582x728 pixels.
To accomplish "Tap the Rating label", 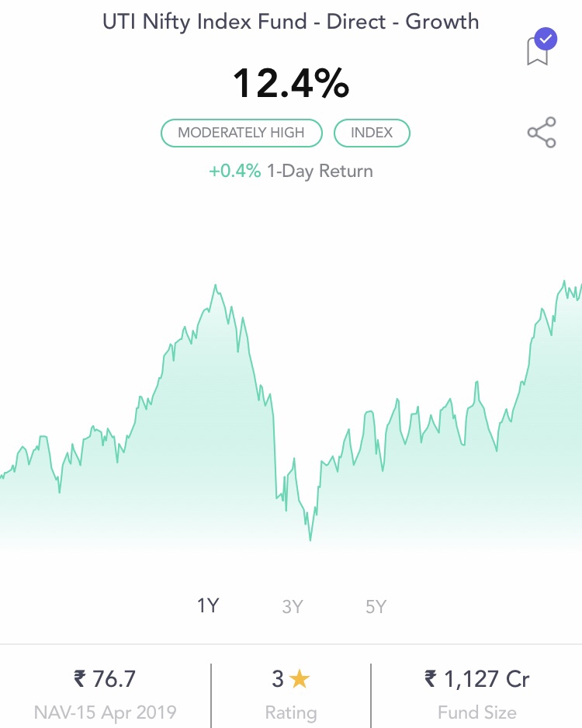I will coord(291,712).
